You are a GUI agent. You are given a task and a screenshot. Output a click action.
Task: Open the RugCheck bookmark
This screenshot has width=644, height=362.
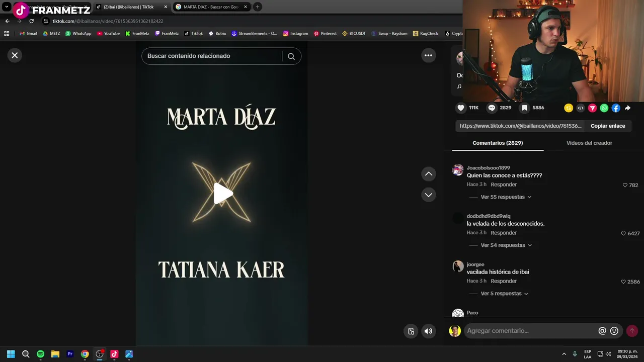425,34
